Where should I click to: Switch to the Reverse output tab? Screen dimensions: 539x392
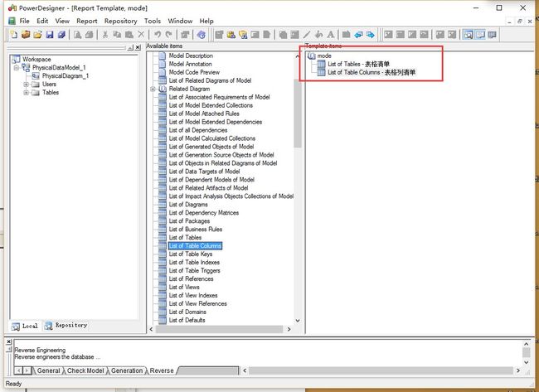(162, 370)
